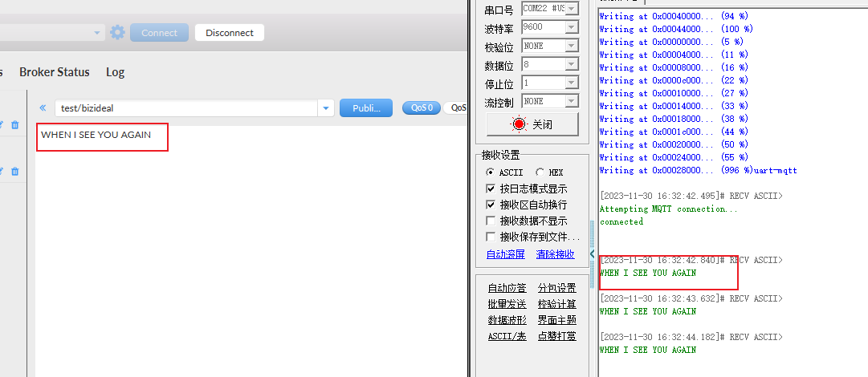Click the side panel collapse arrow
Image resolution: width=868 pixels, height=377 pixels.
click(593, 254)
